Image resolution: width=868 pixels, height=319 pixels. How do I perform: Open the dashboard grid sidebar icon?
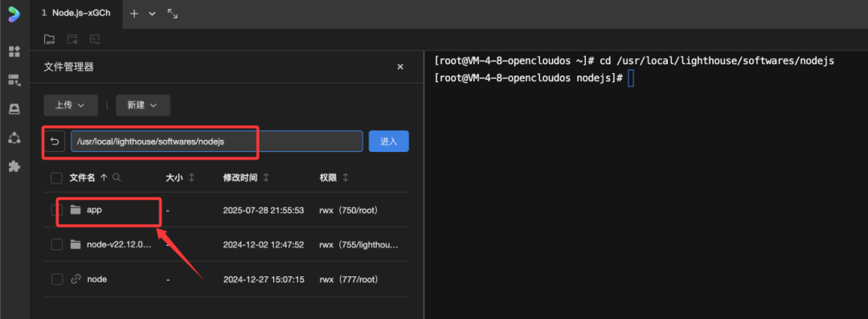click(14, 51)
